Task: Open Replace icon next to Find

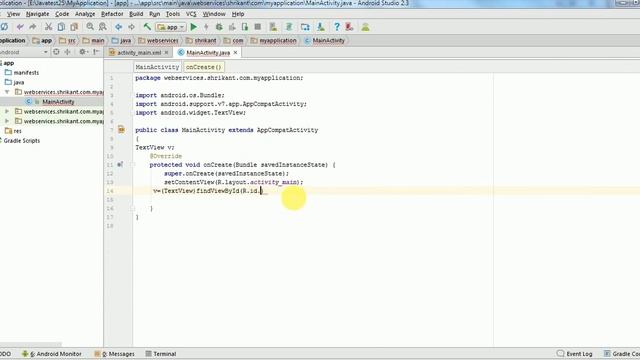Action: pyautogui.click(x=102, y=27)
